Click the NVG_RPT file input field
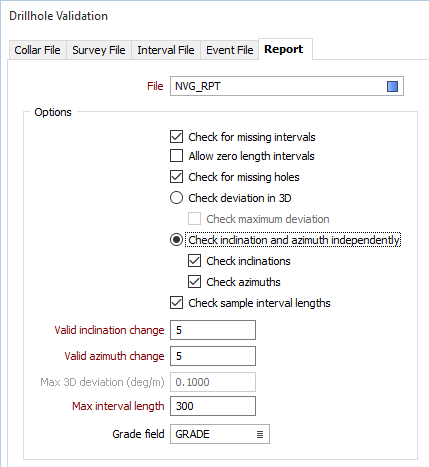This screenshot has width=429, height=467. coord(287,86)
